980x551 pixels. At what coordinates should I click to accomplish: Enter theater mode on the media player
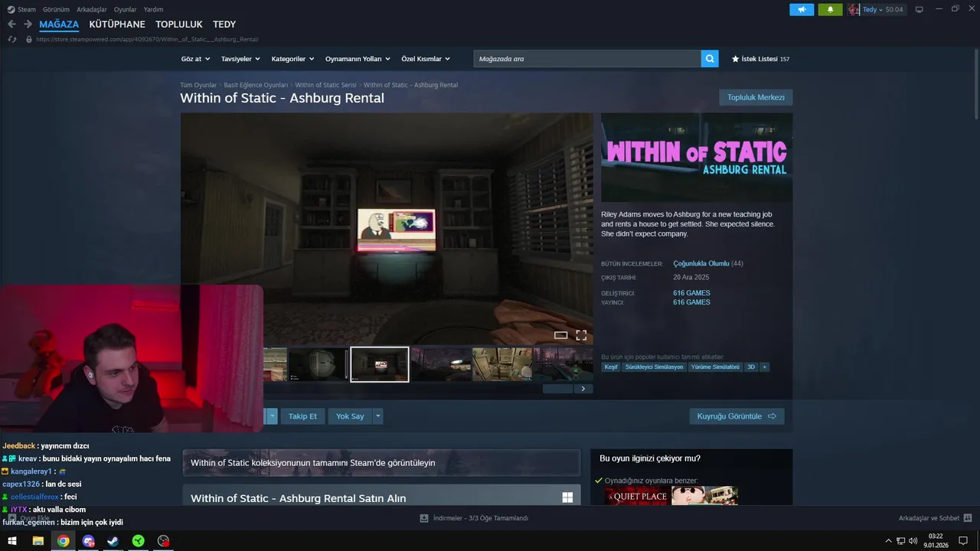tap(560, 335)
